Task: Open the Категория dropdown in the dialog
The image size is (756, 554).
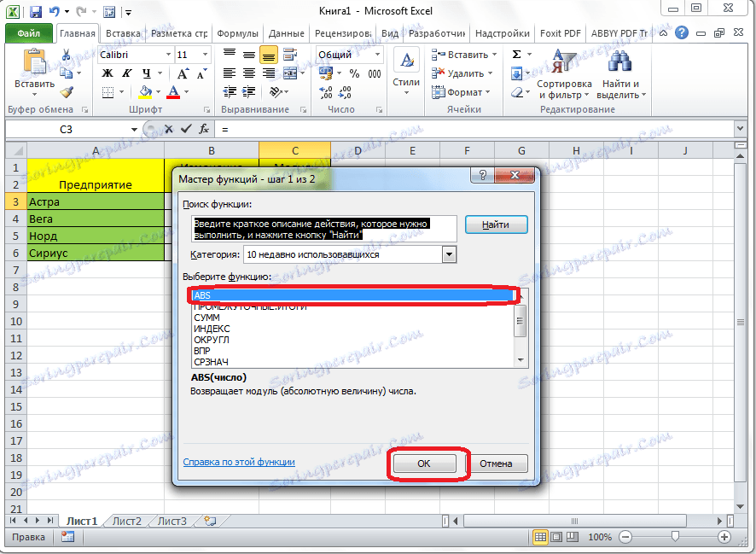Action: click(x=449, y=254)
